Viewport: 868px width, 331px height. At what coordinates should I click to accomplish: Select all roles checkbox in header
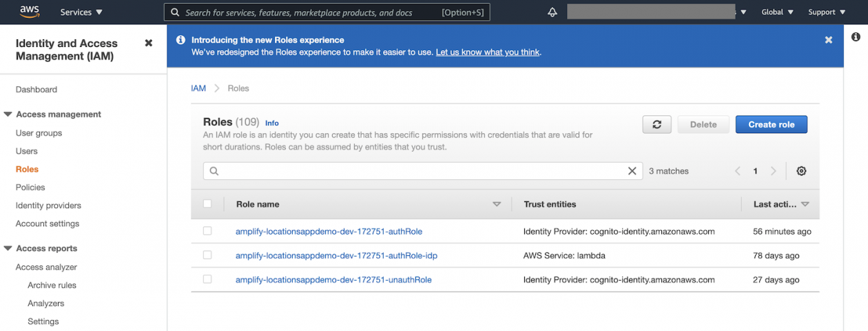pyautogui.click(x=207, y=203)
